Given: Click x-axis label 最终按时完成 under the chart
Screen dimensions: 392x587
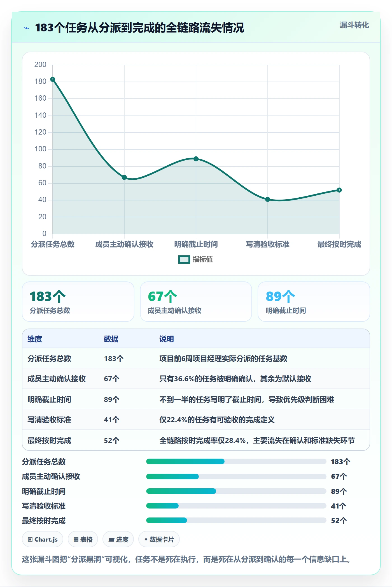Looking at the screenshot, I should [339, 244].
